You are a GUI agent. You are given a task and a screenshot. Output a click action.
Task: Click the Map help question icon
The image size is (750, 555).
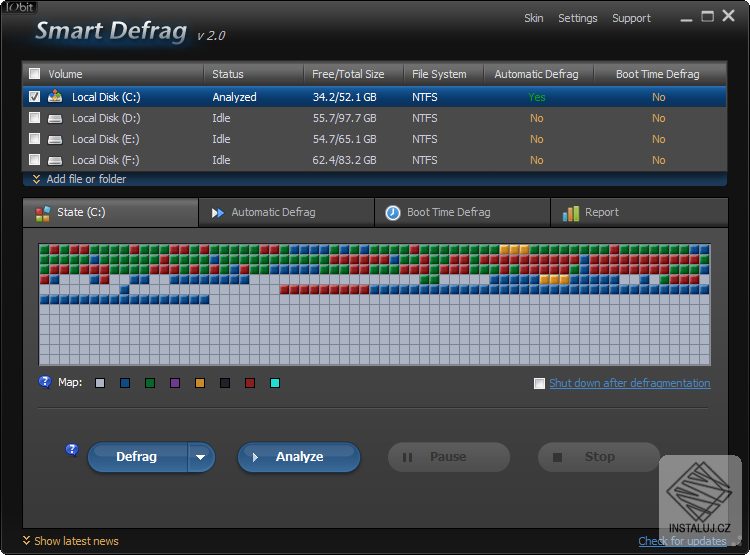click(x=44, y=382)
